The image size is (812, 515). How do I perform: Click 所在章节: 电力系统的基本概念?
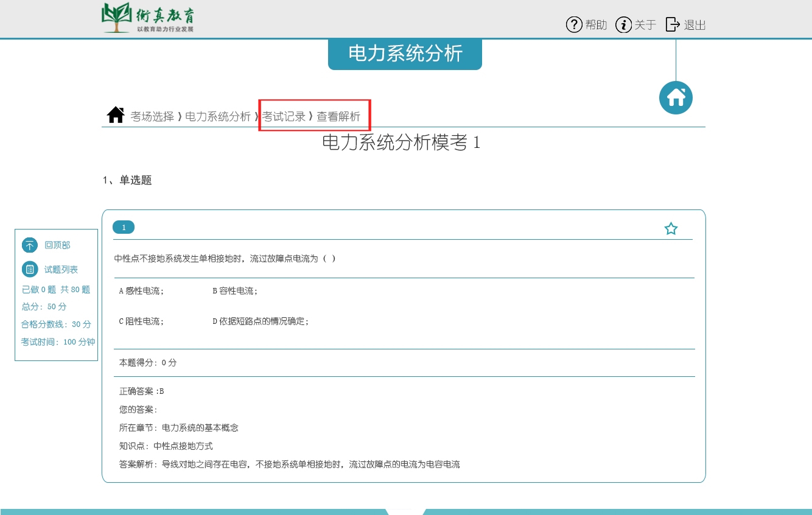[x=179, y=428]
